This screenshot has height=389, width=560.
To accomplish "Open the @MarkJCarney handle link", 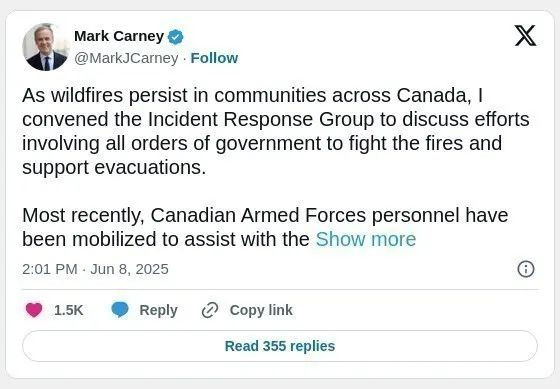I will (126, 58).
